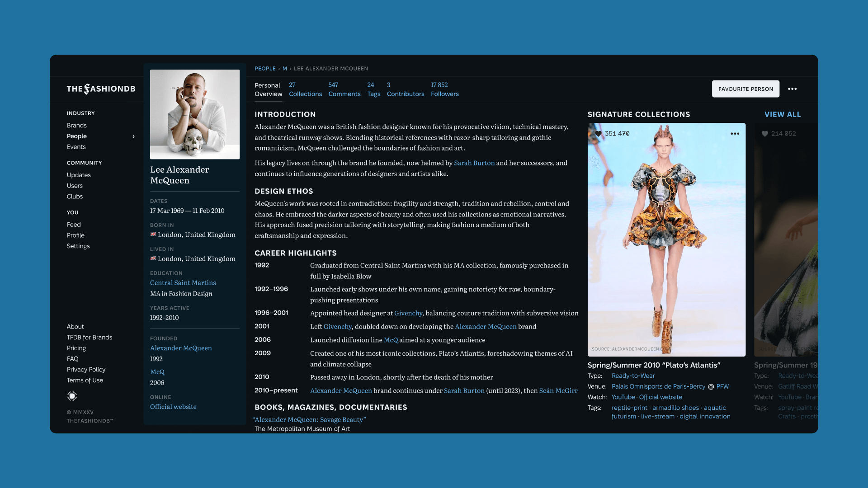Image resolution: width=868 pixels, height=488 pixels.
Task: Open Alexander McQueen brand under Founded
Action: tap(181, 348)
